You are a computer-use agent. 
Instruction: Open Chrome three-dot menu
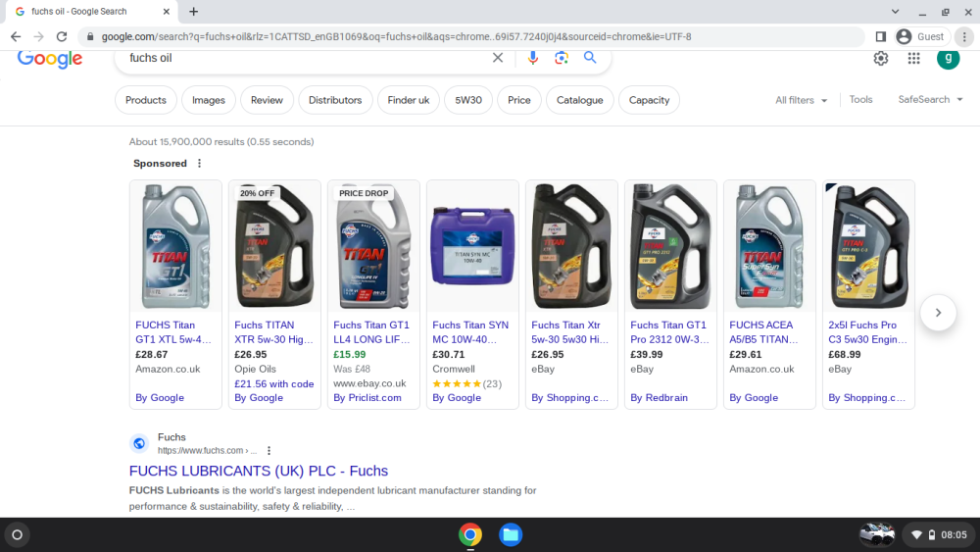tap(964, 37)
